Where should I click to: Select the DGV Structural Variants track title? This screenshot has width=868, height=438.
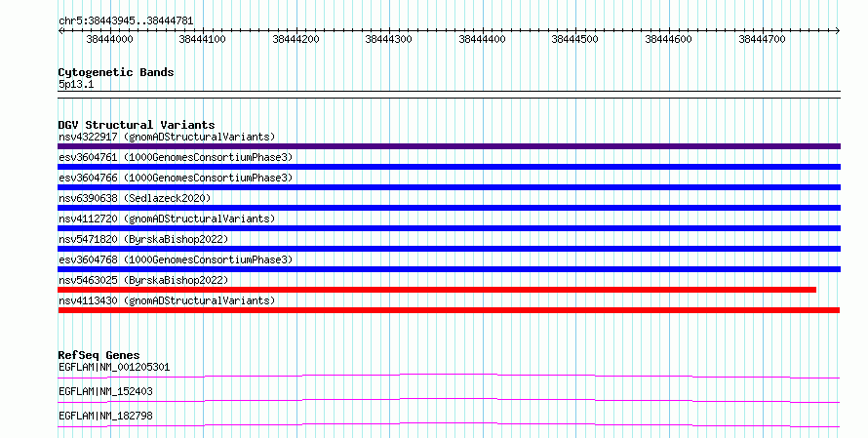coord(137,125)
